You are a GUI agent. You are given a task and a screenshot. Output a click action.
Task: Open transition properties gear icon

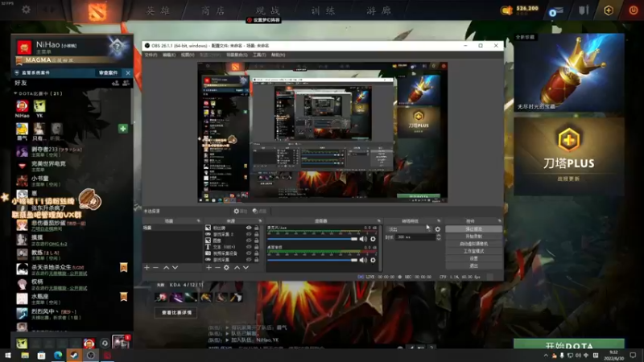point(437,229)
